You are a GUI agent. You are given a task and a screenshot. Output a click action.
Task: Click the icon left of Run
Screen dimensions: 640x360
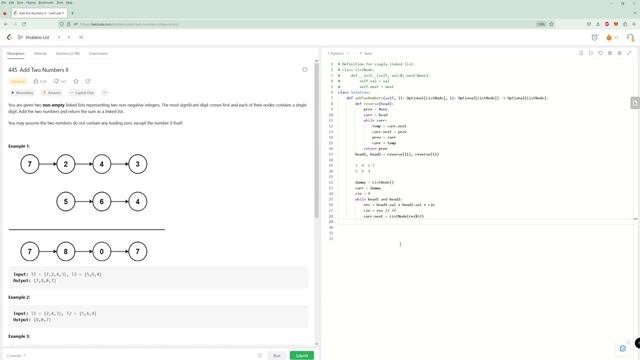coord(260,356)
